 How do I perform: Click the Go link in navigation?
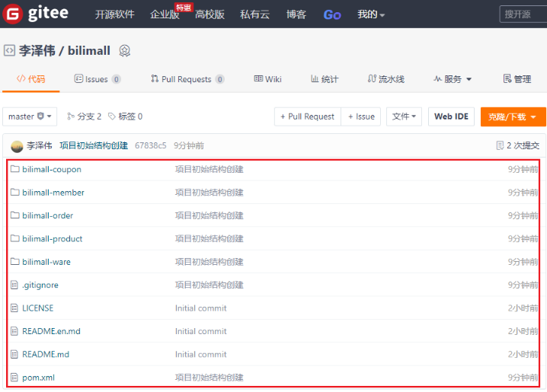click(x=331, y=14)
